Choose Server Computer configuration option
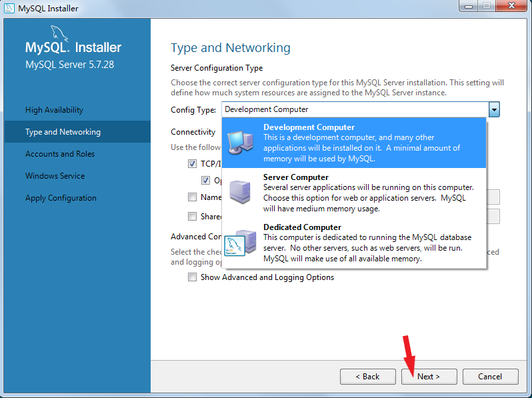Viewport: 532px width, 398px height. [x=354, y=193]
